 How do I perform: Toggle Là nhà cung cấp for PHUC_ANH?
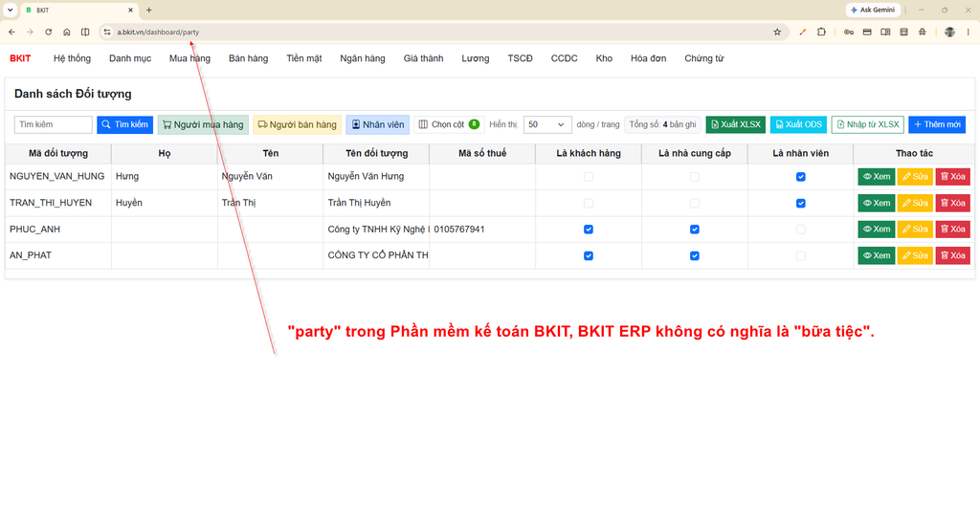click(695, 230)
